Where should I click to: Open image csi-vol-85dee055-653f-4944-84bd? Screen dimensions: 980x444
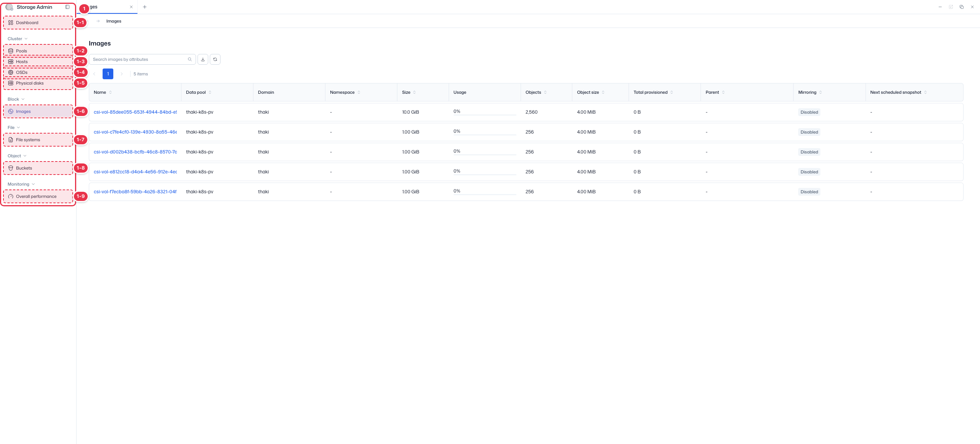pos(135,112)
